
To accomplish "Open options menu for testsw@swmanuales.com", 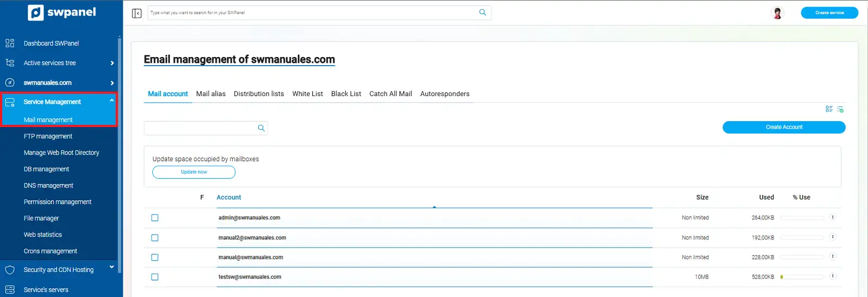I will coord(833,276).
